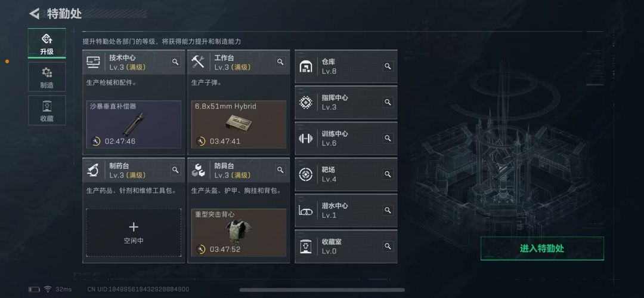
Task: Switch to the 收藏 sidebar tab
Action: click(x=47, y=110)
